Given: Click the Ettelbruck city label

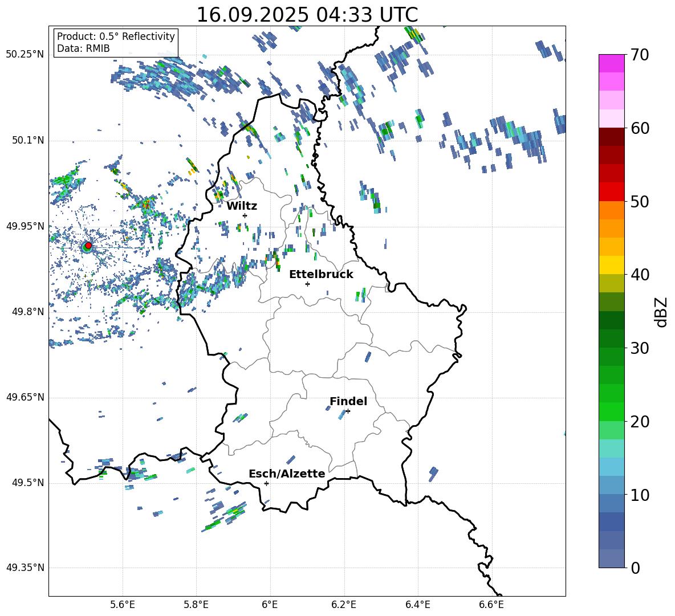Looking at the screenshot, I should 320,274.
